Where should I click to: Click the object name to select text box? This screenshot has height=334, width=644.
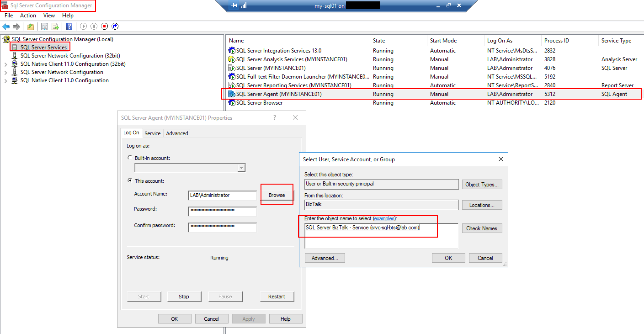381,236
